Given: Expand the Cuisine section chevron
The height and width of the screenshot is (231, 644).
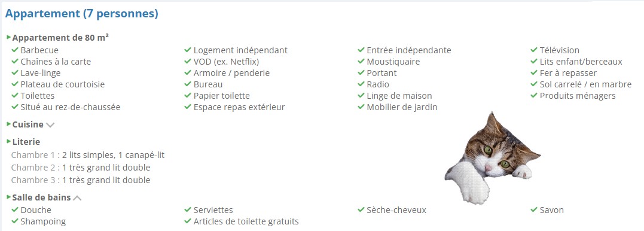Looking at the screenshot, I should pos(50,125).
